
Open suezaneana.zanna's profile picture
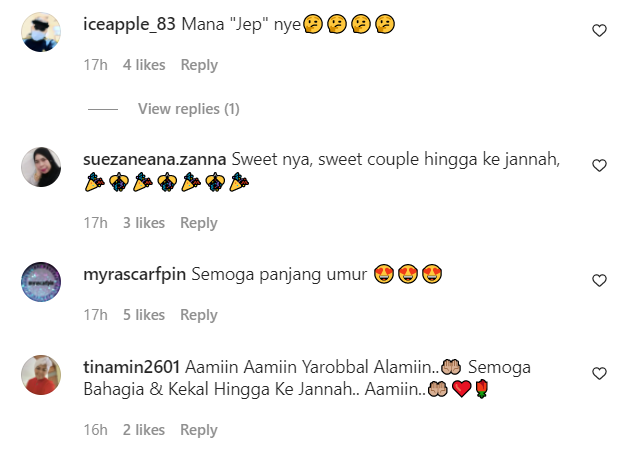pyautogui.click(x=41, y=167)
